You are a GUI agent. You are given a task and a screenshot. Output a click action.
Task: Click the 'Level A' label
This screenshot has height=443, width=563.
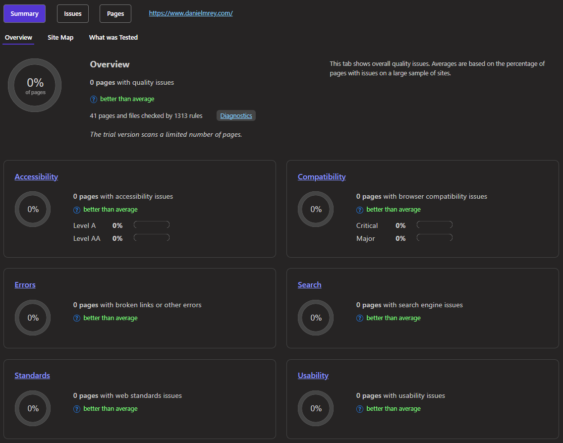point(84,226)
